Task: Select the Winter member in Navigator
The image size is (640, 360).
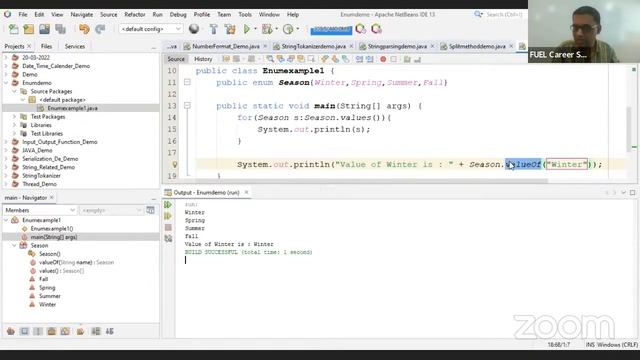Action: [x=47, y=304]
